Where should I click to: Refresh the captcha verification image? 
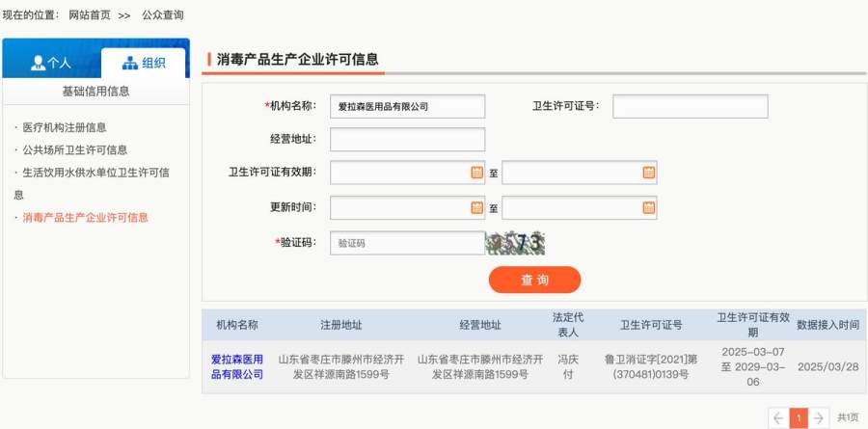click(x=515, y=243)
